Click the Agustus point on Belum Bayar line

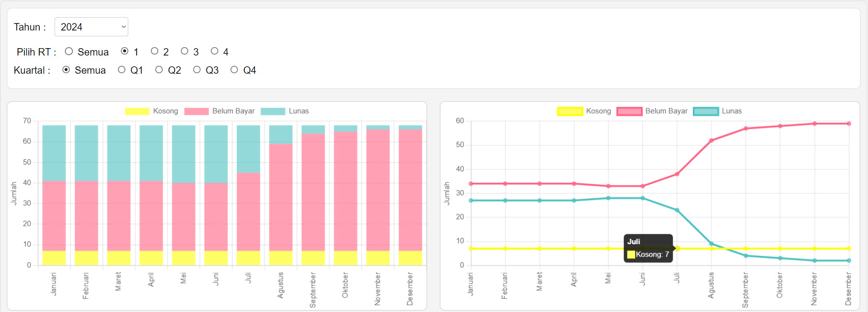point(711,141)
